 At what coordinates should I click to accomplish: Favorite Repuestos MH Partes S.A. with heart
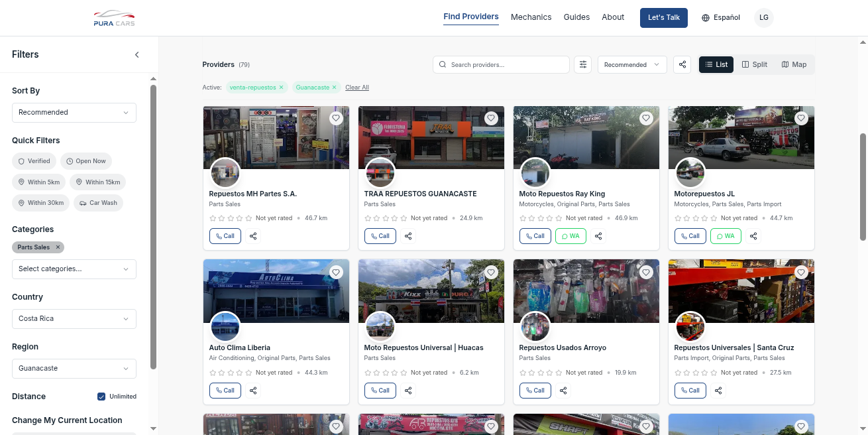click(x=336, y=118)
